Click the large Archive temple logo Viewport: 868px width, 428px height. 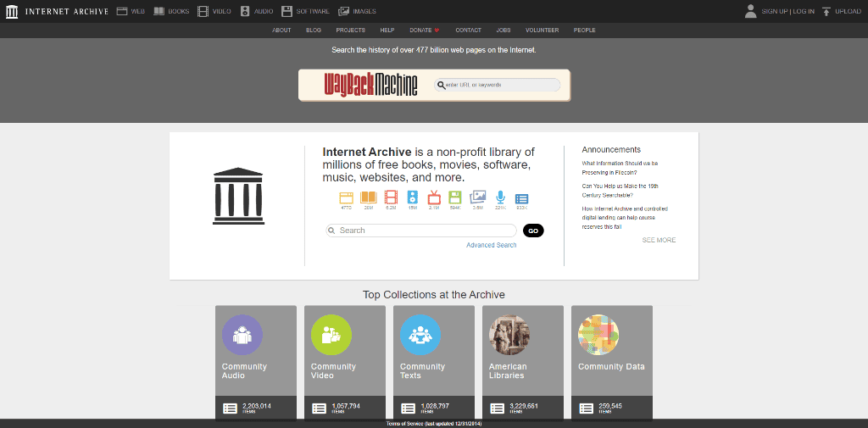click(x=238, y=196)
